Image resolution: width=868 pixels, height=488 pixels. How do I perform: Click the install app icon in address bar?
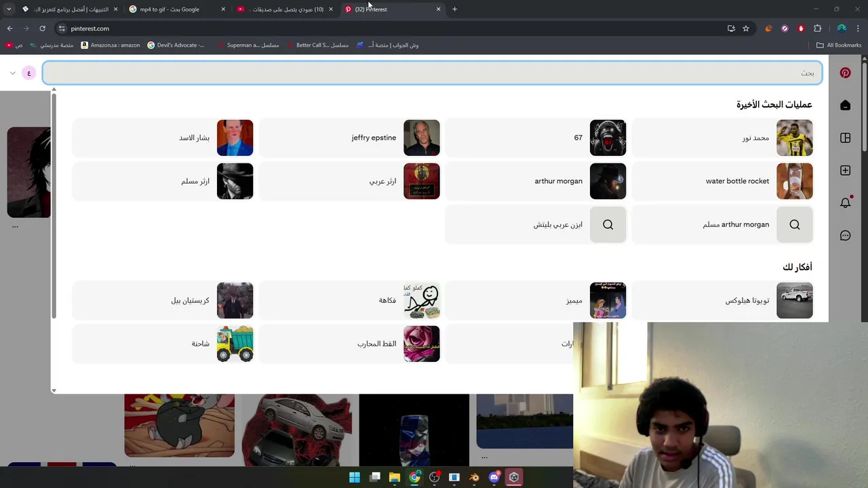(x=731, y=28)
